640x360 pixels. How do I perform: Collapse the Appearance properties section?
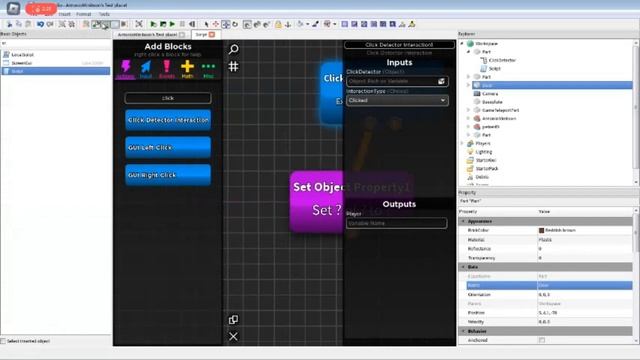pos(463,221)
